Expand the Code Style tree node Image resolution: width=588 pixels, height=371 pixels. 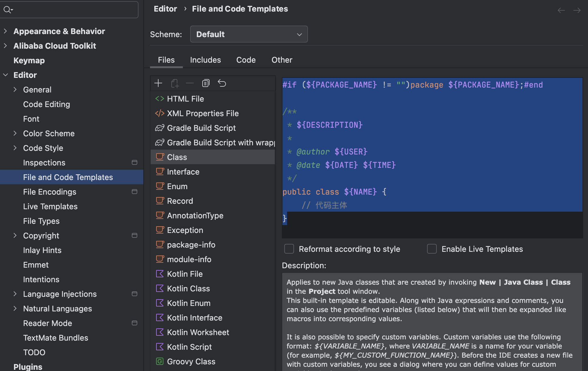(15, 148)
